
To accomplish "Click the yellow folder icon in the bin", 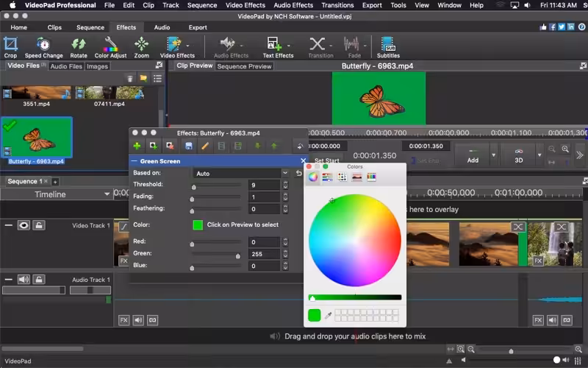I will [143, 78].
